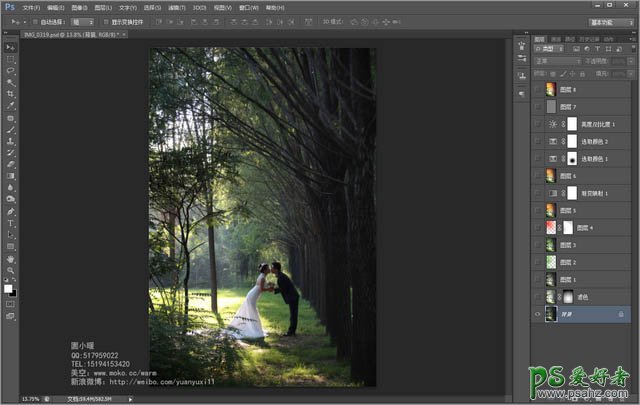
Task: Select the Lasso tool
Action: click(x=11, y=71)
